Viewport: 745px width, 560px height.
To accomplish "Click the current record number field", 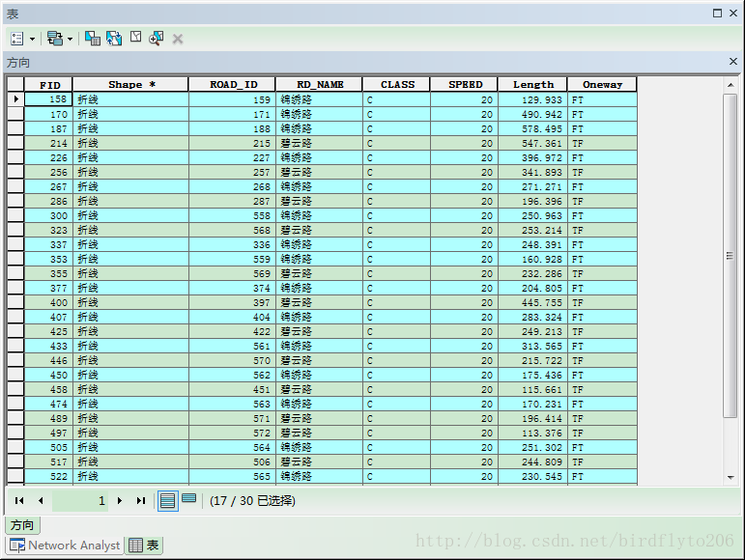I will [80, 501].
